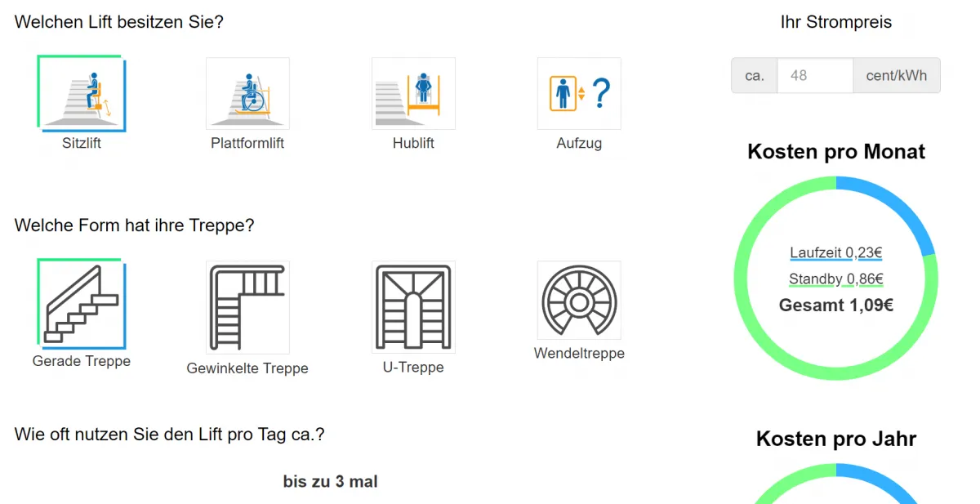Click the Standby 0,86€ label
The height and width of the screenshot is (504, 980).
click(x=836, y=279)
